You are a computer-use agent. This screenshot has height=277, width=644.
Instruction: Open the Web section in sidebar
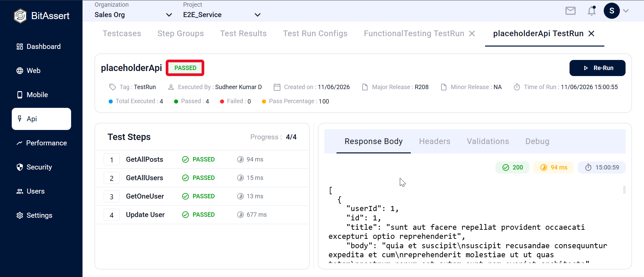[x=41, y=71]
